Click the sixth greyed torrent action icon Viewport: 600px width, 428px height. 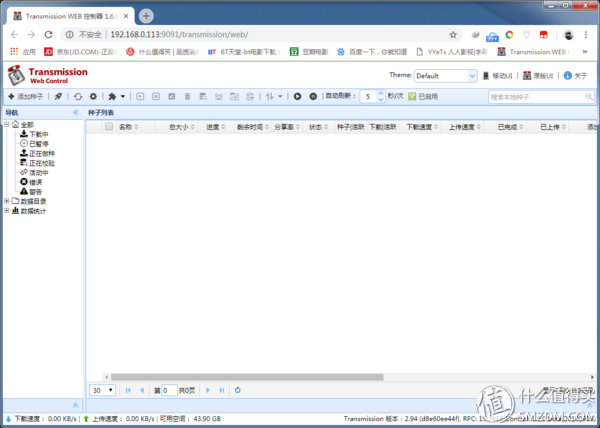(218, 96)
